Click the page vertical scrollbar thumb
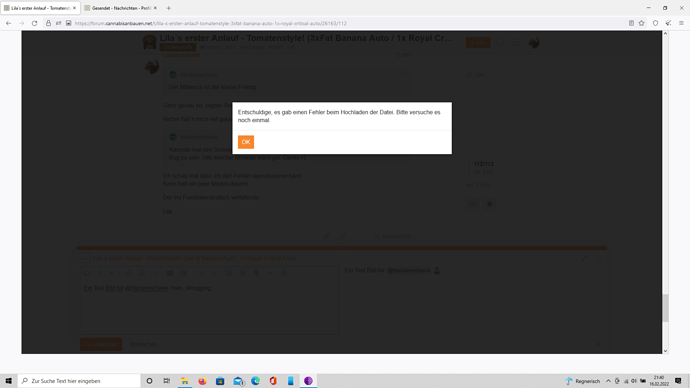Screen dimensions: 690x388 [665, 308]
